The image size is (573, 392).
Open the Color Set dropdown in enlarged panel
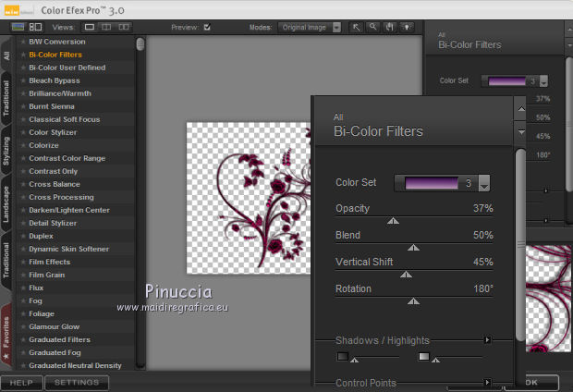tap(483, 183)
